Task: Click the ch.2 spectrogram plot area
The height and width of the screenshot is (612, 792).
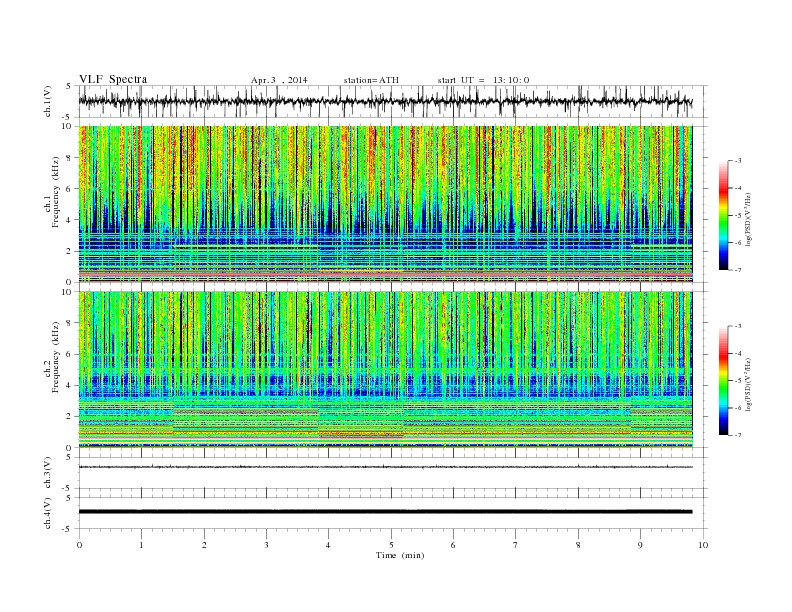Action: [385, 369]
